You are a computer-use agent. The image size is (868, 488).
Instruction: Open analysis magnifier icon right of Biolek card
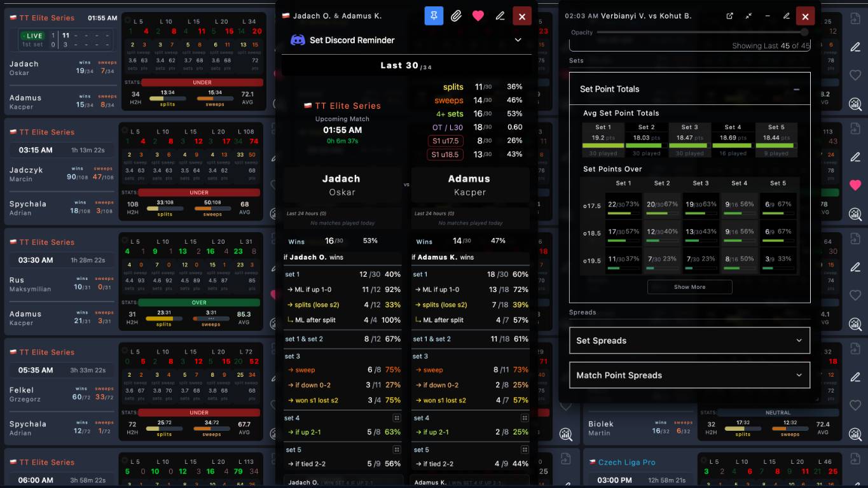click(x=855, y=434)
